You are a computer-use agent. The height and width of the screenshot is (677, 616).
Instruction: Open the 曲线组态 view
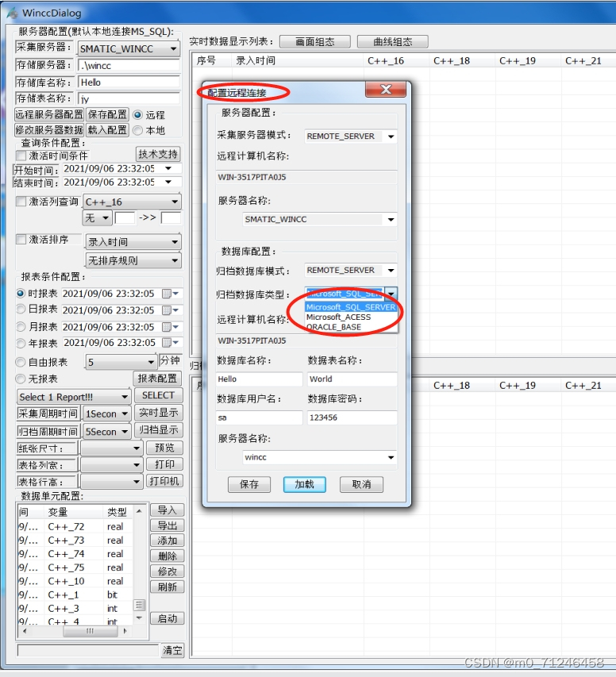(x=393, y=42)
